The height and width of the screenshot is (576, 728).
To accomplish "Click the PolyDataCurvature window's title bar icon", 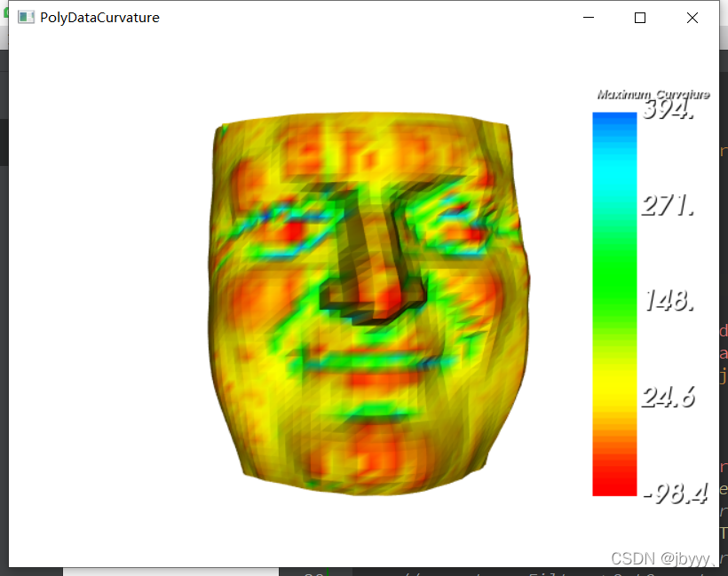I will coord(26,18).
